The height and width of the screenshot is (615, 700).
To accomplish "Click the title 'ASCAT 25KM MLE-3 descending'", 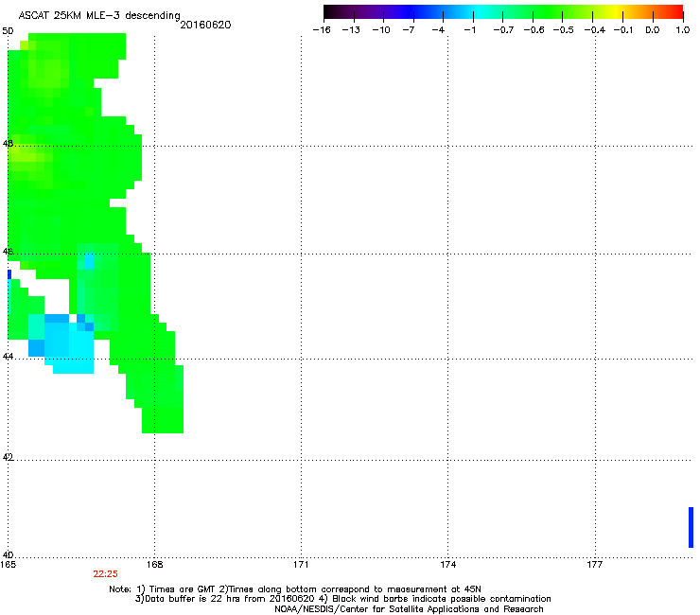I will (x=99, y=15).
